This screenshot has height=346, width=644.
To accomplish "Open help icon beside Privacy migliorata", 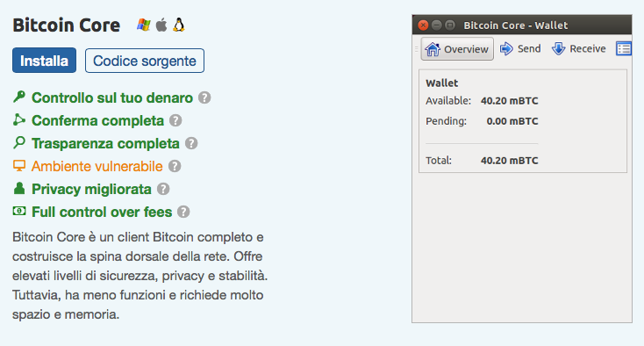I will coord(163,189).
